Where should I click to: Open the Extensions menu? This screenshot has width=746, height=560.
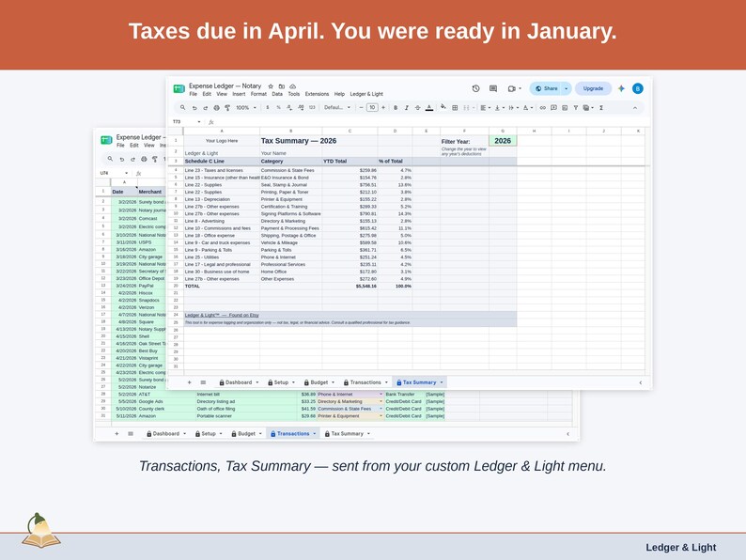pos(317,94)
